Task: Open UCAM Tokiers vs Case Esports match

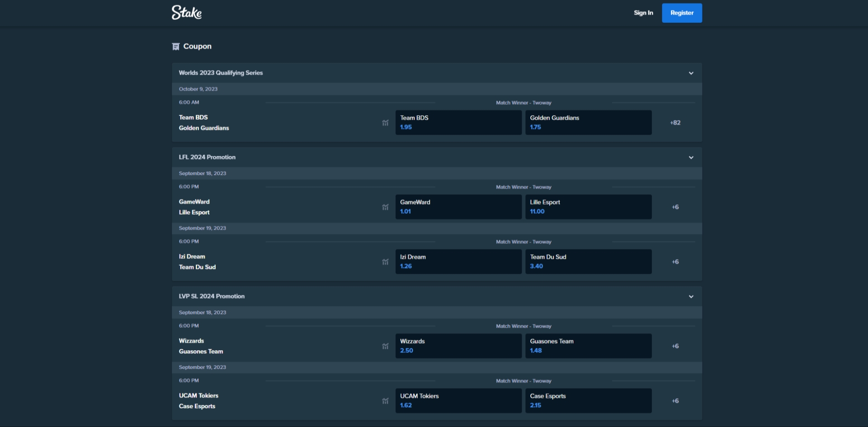Action: point(199,401)
